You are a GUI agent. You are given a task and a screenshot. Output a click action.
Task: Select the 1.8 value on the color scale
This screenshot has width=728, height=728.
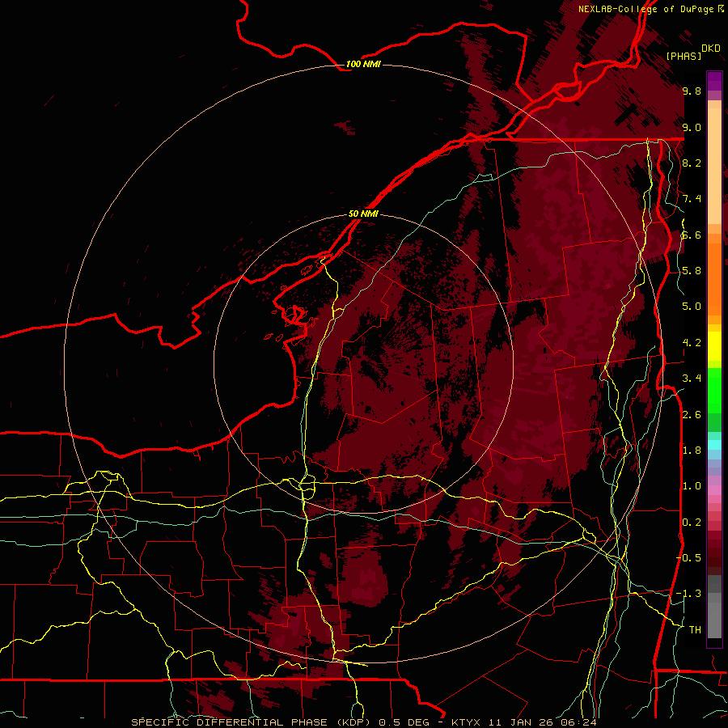[x=692, y=451]
